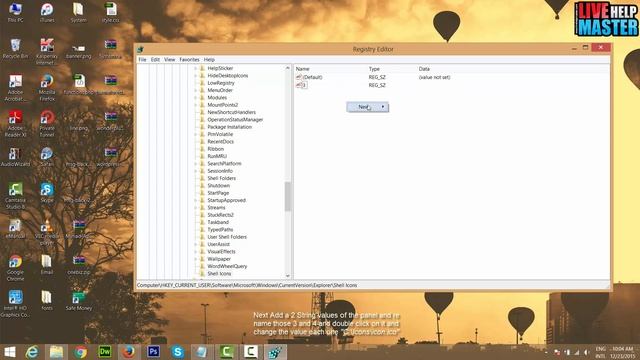Viewport: 640px width, 360px height.
Task: Select the StuckRects2 registry key
Action: point(220,215)
